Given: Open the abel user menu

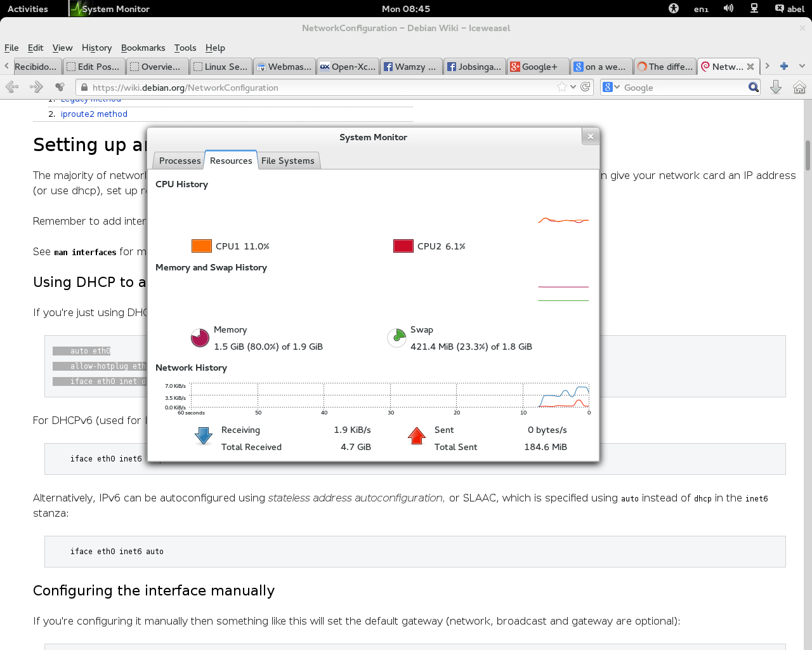Looking at the screenshot, I should (x=790, y=9).
